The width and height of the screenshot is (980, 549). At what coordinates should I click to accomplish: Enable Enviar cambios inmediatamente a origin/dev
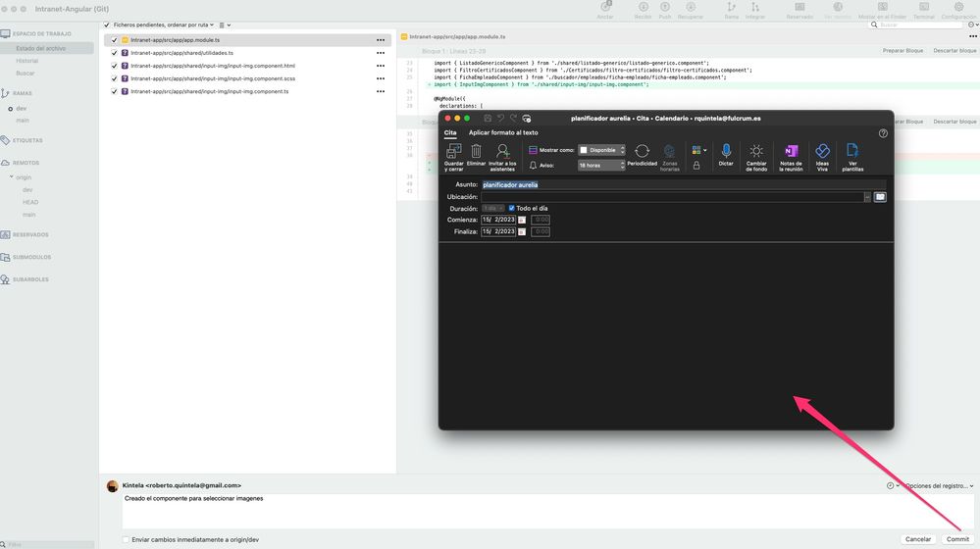coord(126,539)
